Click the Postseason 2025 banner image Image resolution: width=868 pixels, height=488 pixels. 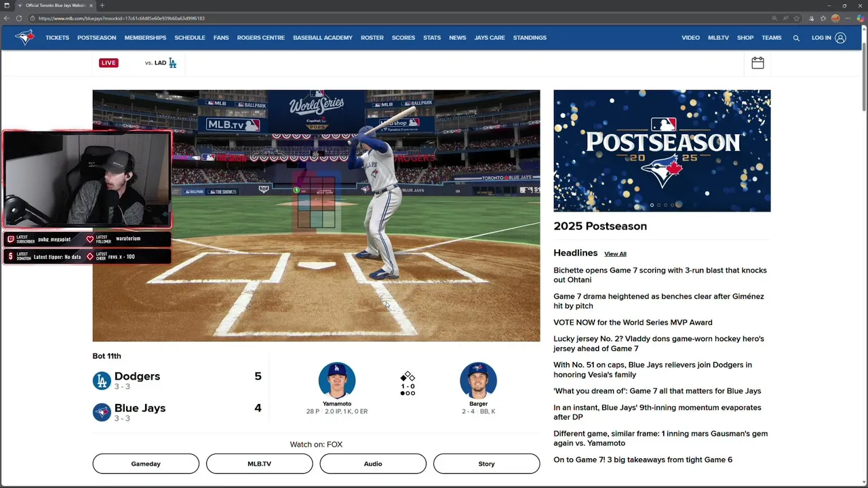pyautogui.click(x=662, y=150)
